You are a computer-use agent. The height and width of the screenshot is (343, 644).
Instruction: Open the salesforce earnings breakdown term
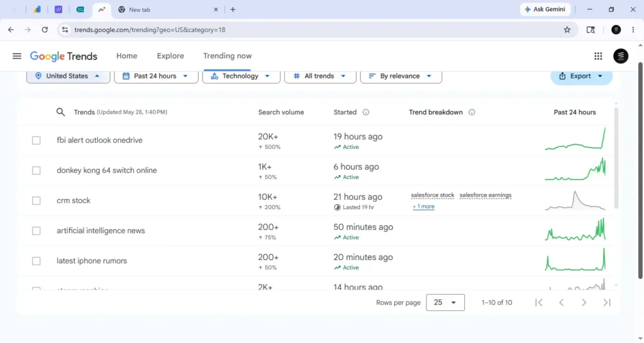486,195
